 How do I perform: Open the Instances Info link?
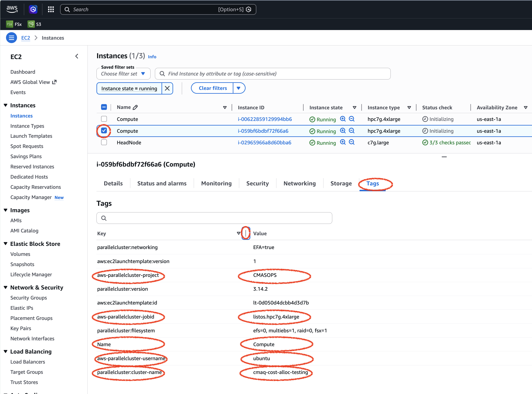pyautogui.click(x=152, y=57)
